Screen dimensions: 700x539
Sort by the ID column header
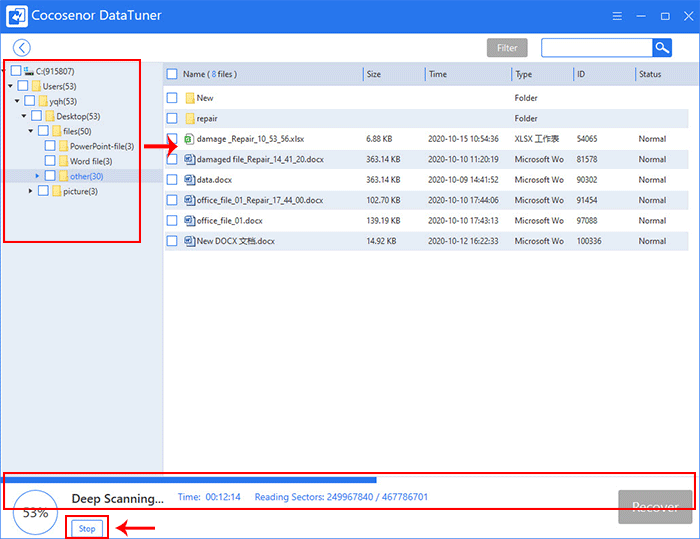[580, 74]
